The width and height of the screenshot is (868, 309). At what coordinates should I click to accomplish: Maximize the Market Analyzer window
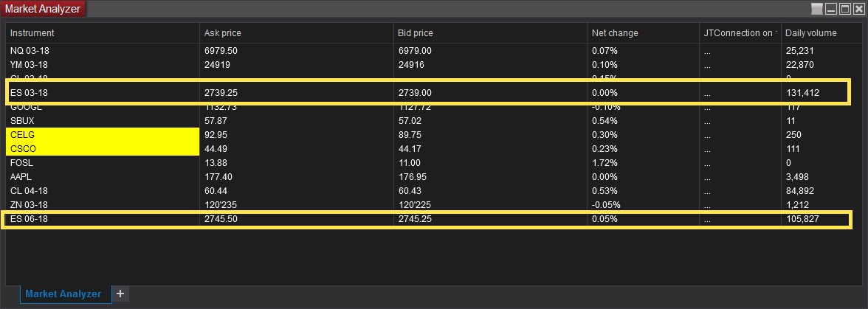[844, 9]
